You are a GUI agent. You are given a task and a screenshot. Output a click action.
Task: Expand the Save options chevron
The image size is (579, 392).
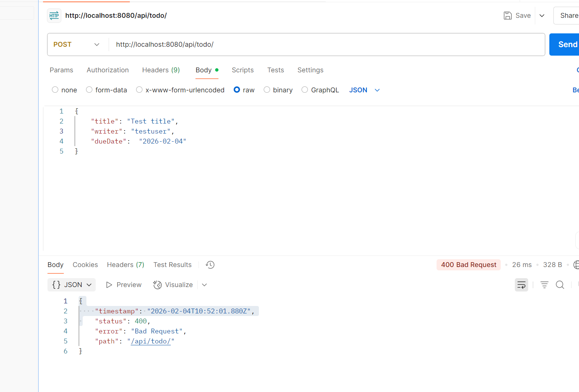click(x=542, y=16)
